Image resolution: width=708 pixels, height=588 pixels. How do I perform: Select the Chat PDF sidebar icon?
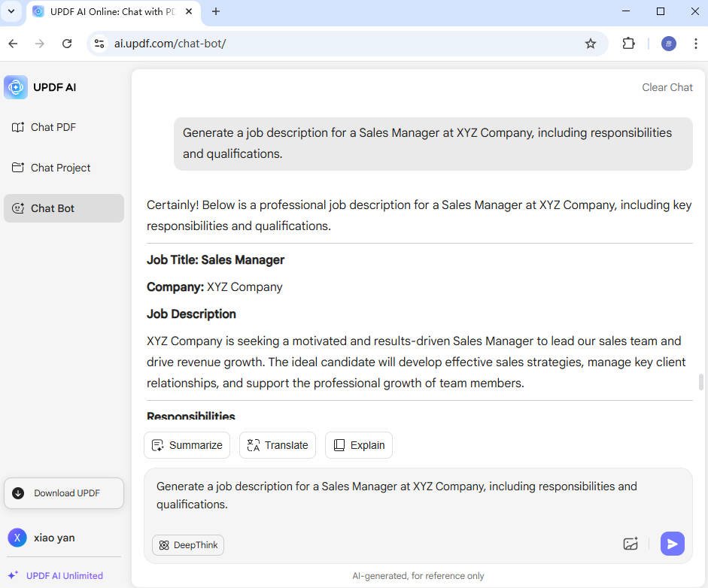[17, 126]
